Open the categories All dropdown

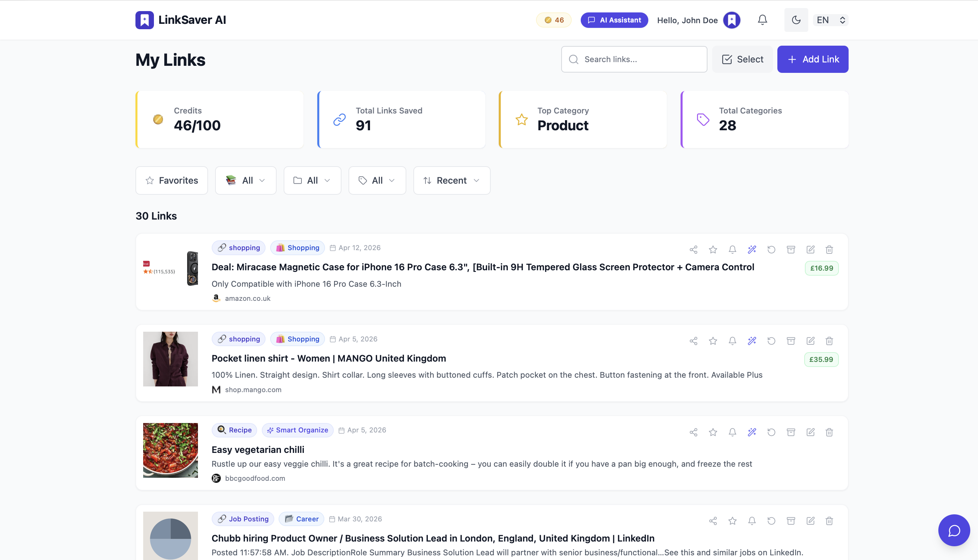pos(312,180)
